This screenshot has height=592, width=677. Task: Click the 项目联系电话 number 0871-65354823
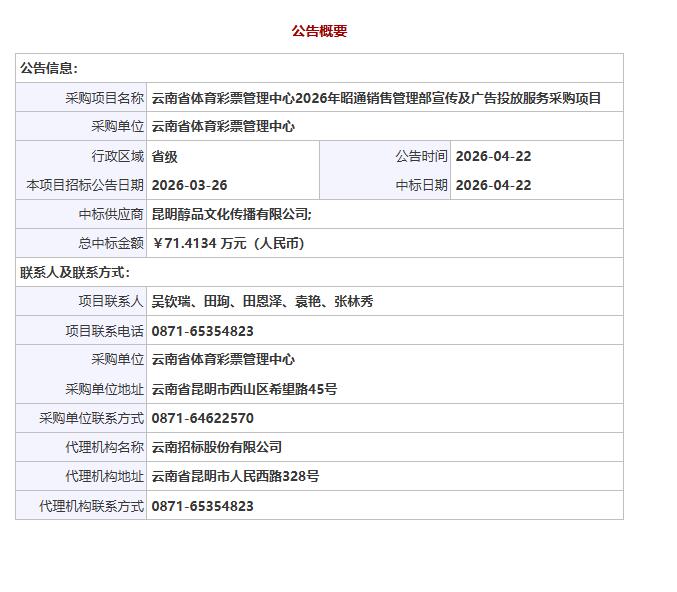[x=202, y=331]
